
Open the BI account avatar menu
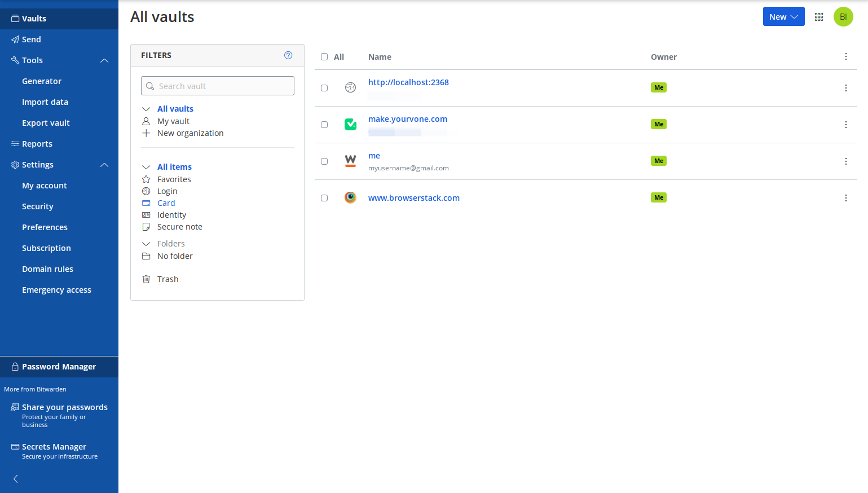coord(843,17)
